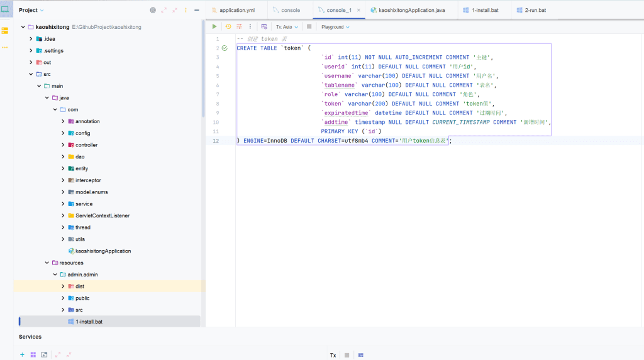Screen dimensions: 644x360
Task: Click the Services panel title
Action: [30, 337]
